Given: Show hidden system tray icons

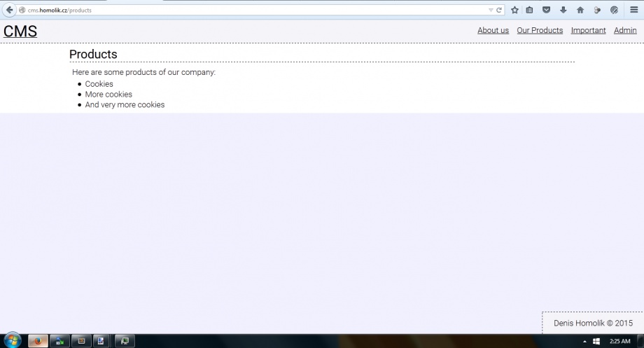Looking at the screenshot, I should point(584,342).
